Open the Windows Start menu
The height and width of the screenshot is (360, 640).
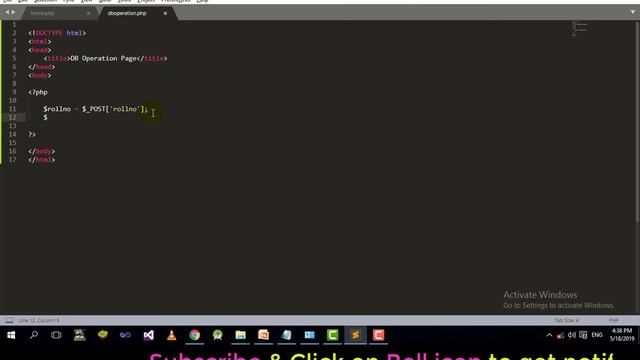coord(11,335)
